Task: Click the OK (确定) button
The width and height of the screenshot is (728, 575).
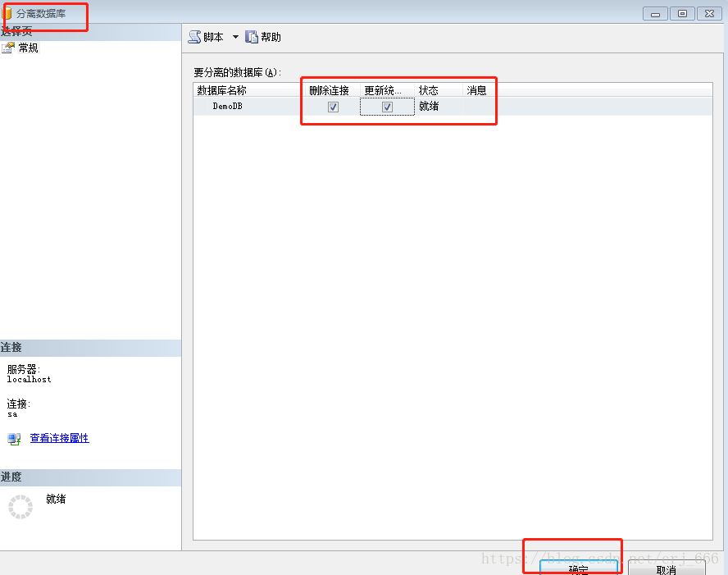Action: click(579, 568)
